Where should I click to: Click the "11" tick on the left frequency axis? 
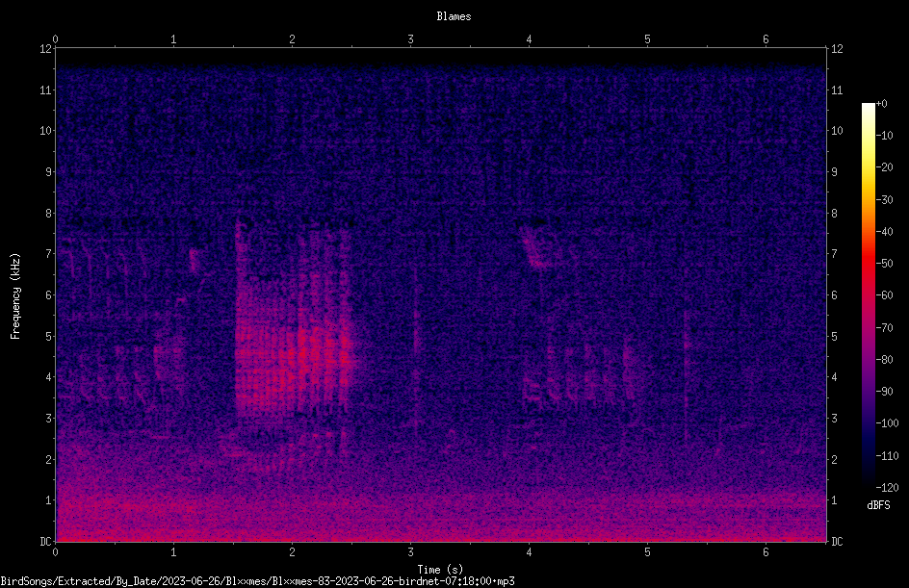click(46, 89)
